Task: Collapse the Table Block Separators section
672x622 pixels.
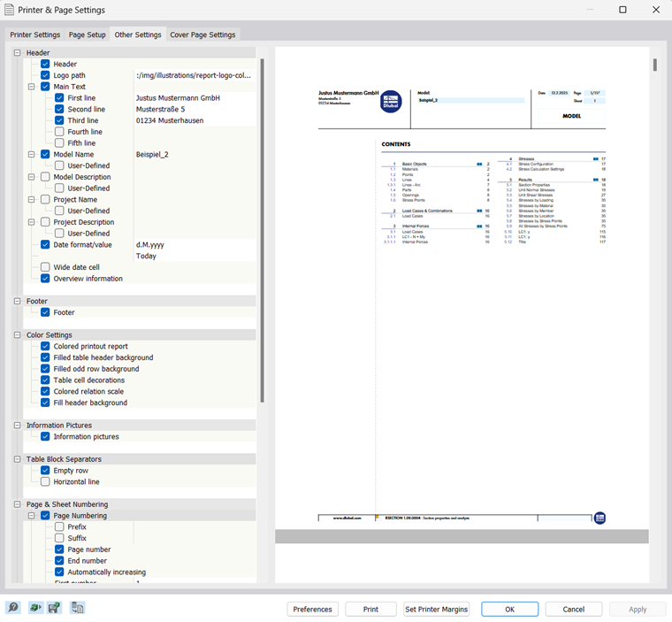Action: click(17, 459)
